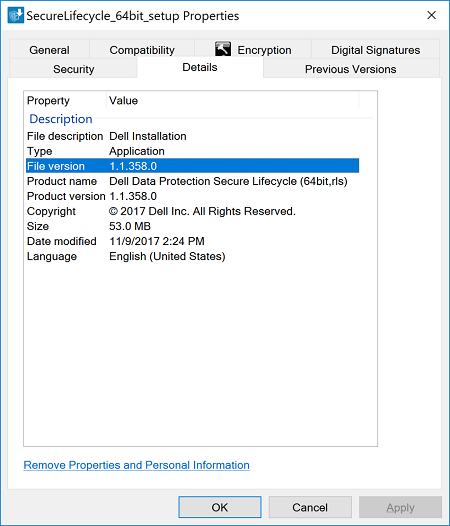Click the Description group heading

pos(61,119)
